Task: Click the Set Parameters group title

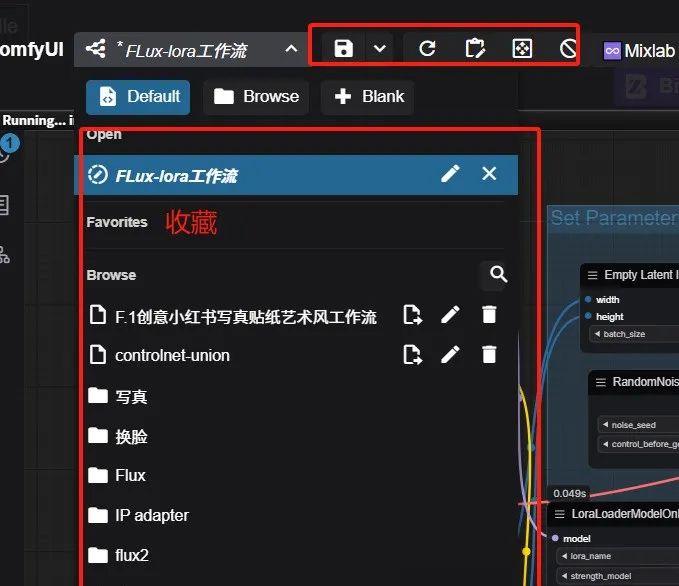Action: (x=614, y=217)
